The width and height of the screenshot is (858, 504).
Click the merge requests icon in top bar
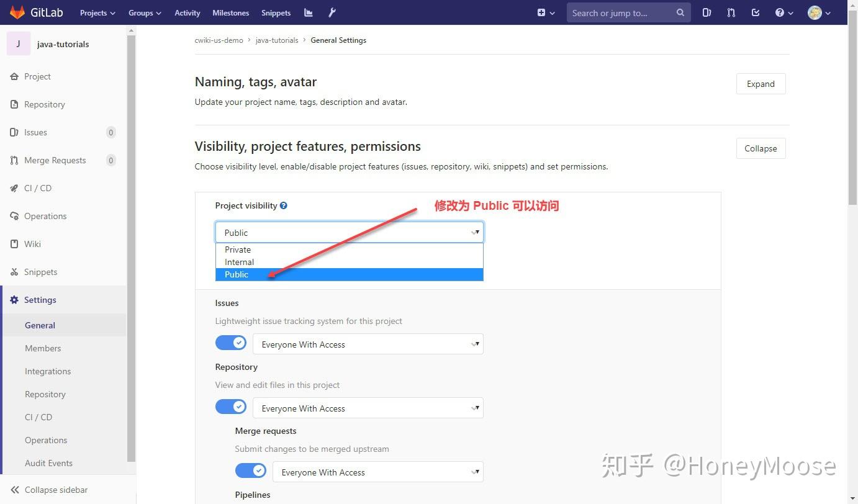(x=731, y=12)
